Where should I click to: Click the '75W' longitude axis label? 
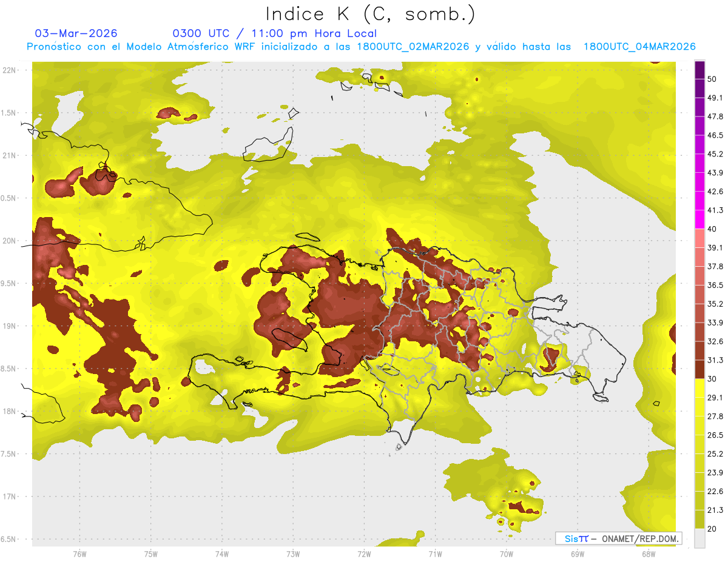(x=151, y=554)
